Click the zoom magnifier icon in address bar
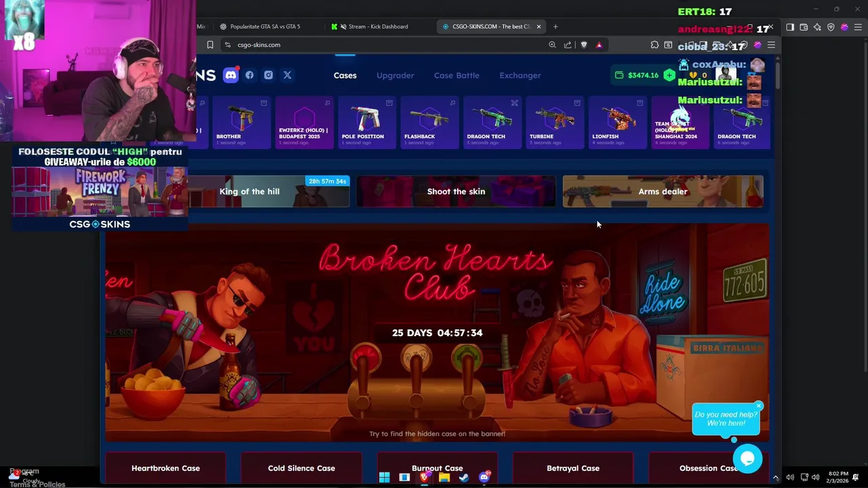 point(552,45)
